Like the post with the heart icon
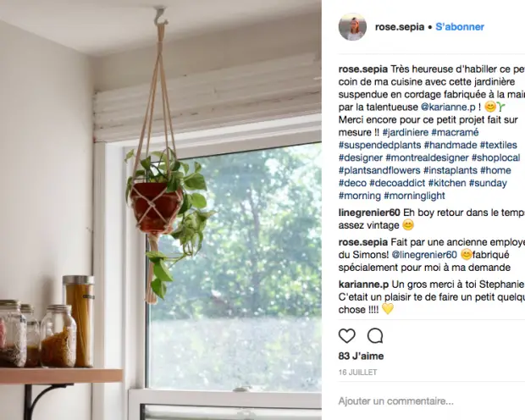525x420 pixels. click(347, 335)
